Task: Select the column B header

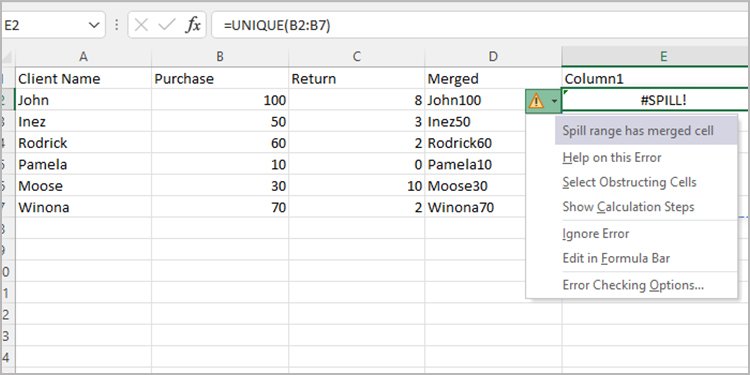Action: [220, 57]
